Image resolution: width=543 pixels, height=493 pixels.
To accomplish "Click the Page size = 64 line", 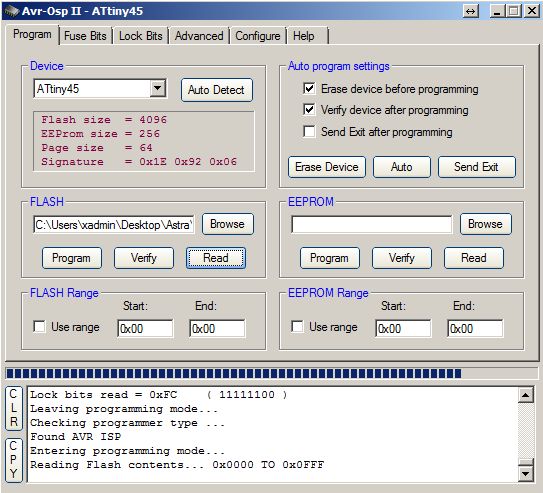I will [x=97, y=148].
